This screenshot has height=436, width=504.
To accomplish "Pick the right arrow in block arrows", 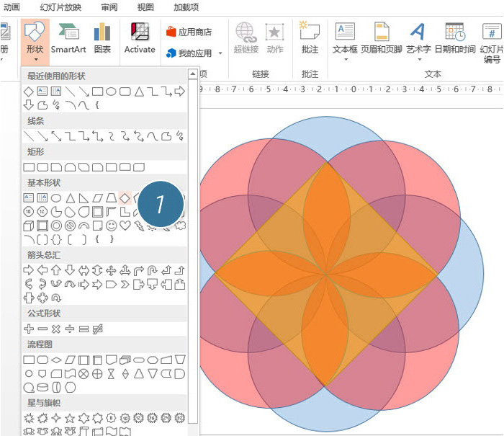I will [x=29, y=270].
